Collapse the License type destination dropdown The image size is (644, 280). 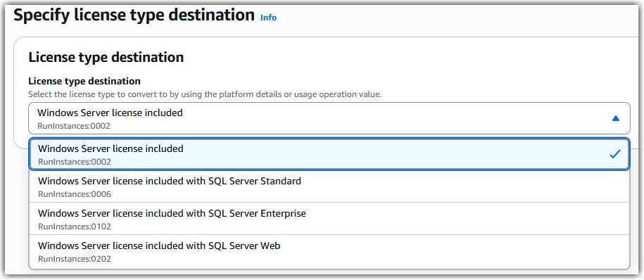tap(329, 118)
